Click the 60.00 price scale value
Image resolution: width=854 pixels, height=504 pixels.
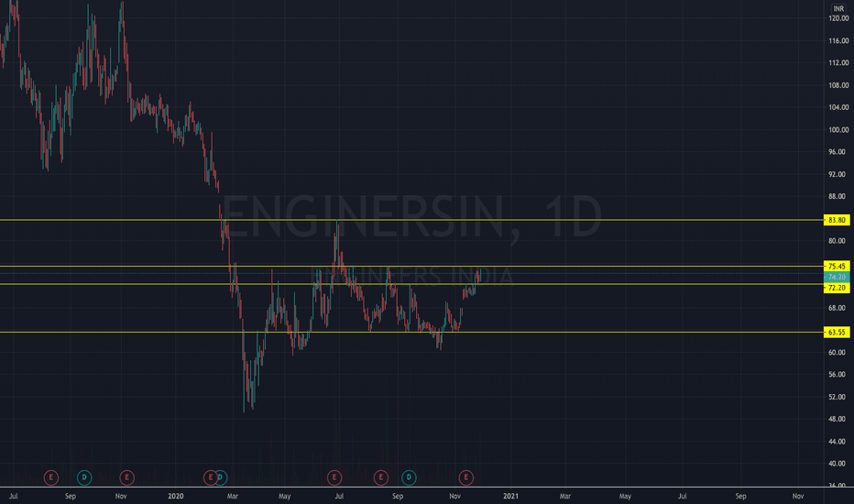pyautogui.click(x=838, y=353)
